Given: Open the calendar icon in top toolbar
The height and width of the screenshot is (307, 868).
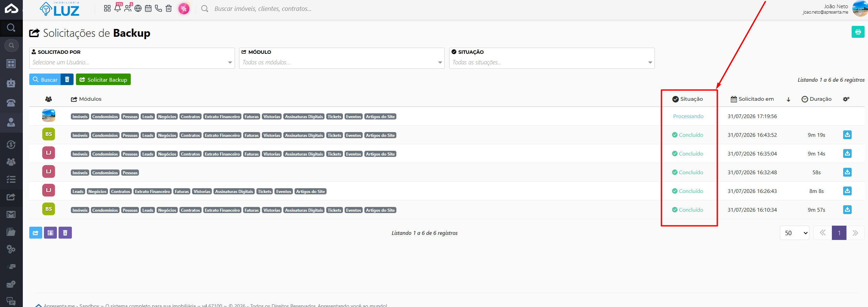Looking at the screenshot, I should point(148,9).
